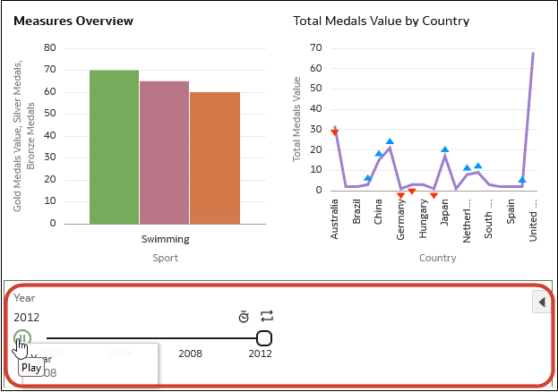Select the 2008 tick label on slider
Screen dimensions: 558x392
[190, 354]
